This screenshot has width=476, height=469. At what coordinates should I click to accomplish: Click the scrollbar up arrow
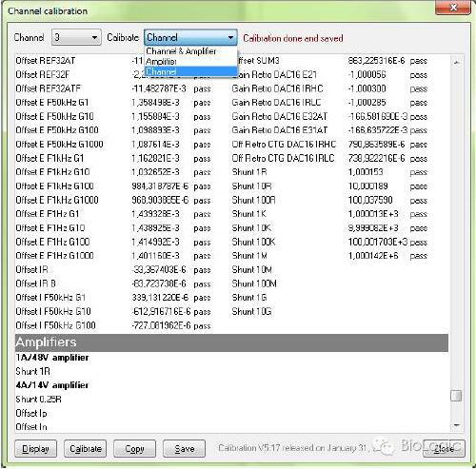(x=456, y=62)
